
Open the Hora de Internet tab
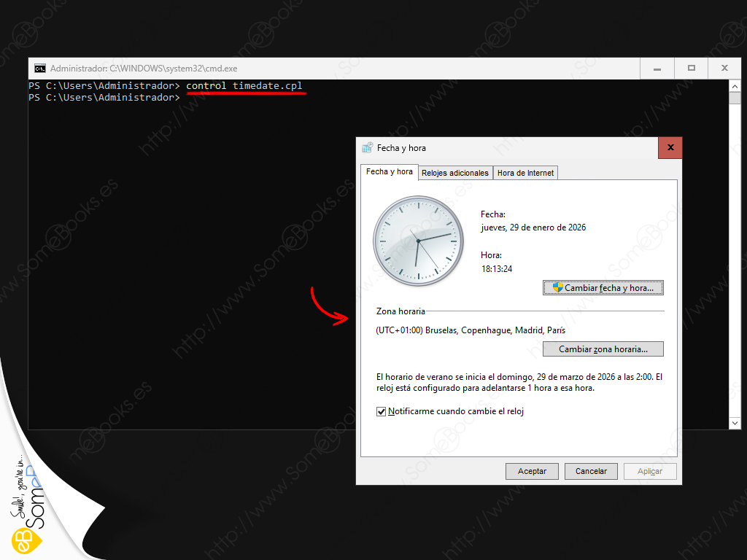(525, 173)
